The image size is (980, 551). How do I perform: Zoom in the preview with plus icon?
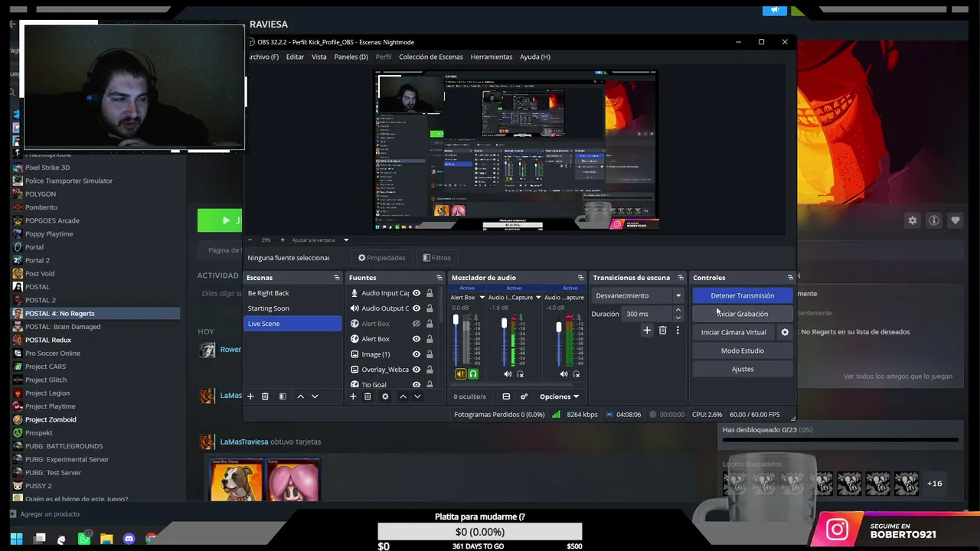(x=283, y=240)
